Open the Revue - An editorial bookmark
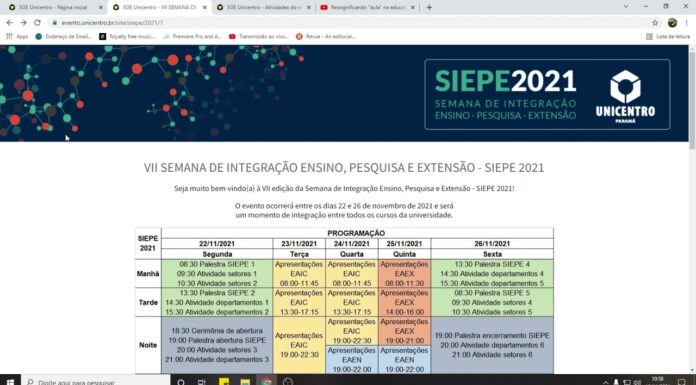Image resolution: width=696 pixels, height=385 pixels. coord(325,36)
